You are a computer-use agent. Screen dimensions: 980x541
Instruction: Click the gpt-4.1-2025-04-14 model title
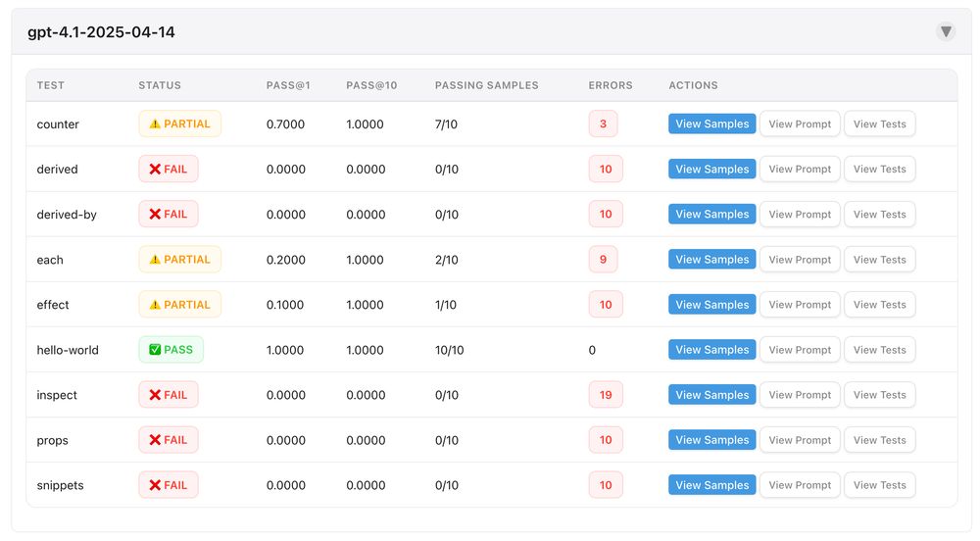(101, 32)
